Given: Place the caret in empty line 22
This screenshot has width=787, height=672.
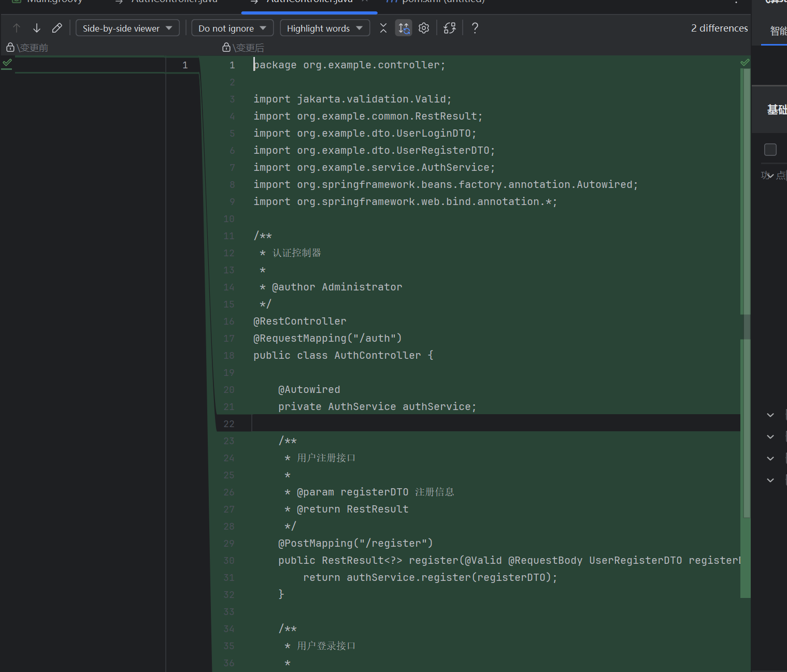Looking at the screenshot, I should pyautogui.click(x=496, y=423).
